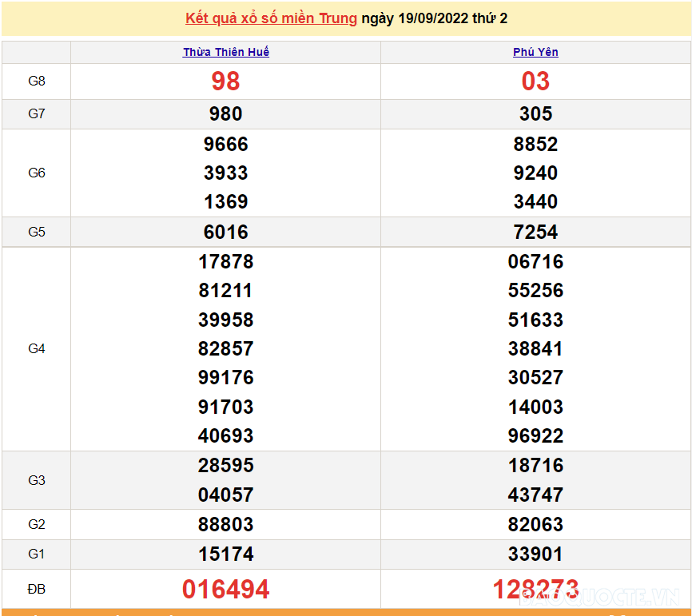Click the ĐB row label
The image size is (692, 616).
37,590
